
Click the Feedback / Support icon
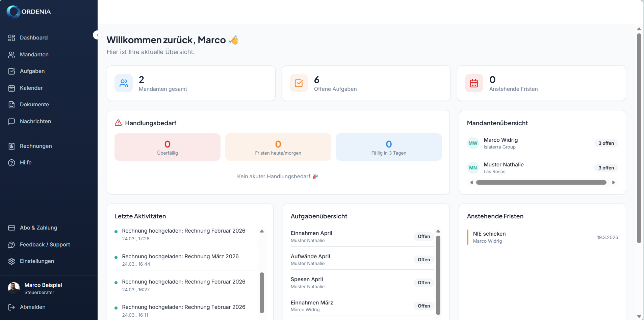[11, 245]
